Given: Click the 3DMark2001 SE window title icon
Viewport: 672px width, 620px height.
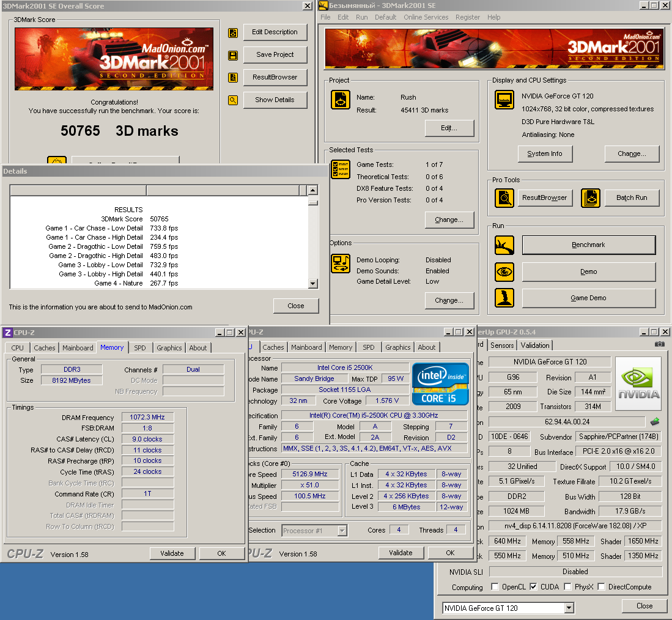Looking at the screenshot, I should (323, 5).
